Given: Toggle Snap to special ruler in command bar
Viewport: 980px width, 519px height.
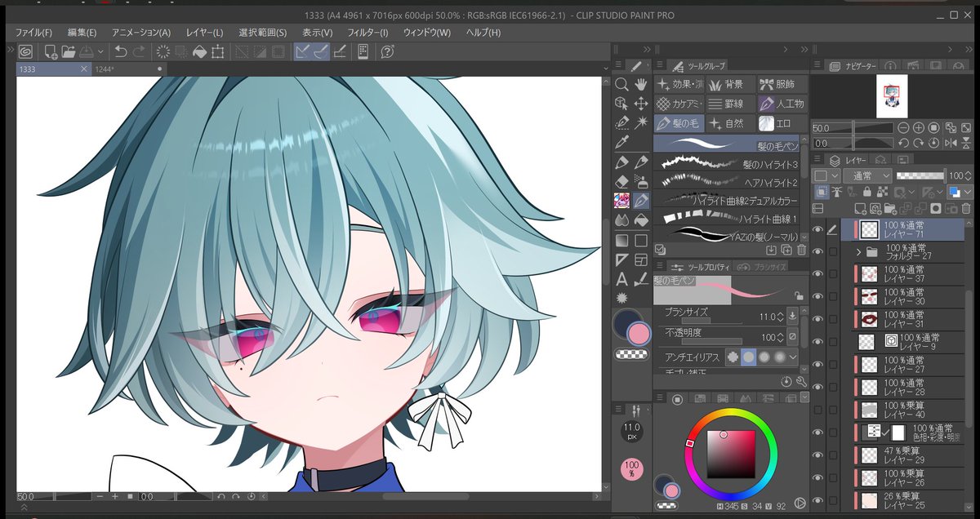Looking at the screenshot, I should point(321,51).
